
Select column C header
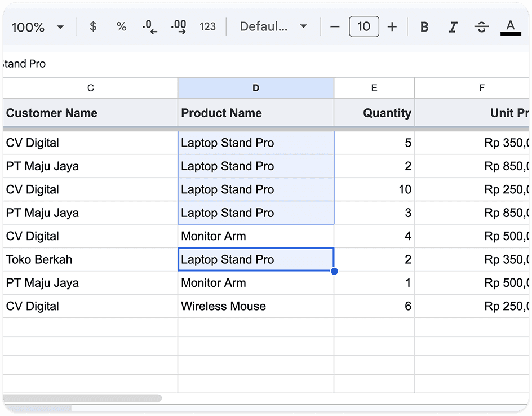(x=91, y=88)
